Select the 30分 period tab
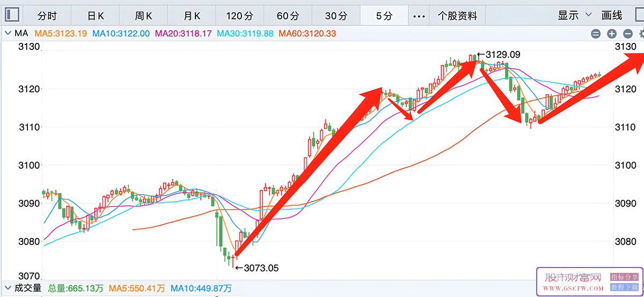Viewport: 644px width, 297px height. [x=336, y=16]
